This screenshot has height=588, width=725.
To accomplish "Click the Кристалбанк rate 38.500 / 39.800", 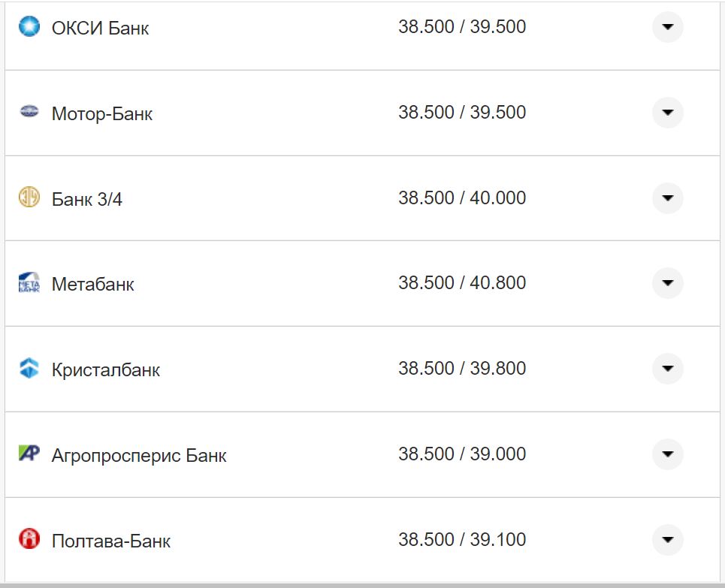I will (462, 369).
